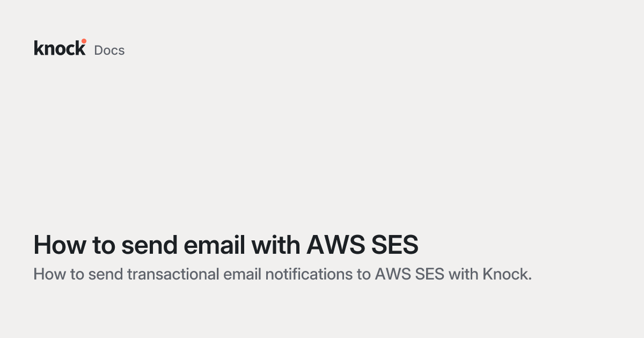Click the gray subtitle sentence
The image size is (644, 338).
(282, 274)
